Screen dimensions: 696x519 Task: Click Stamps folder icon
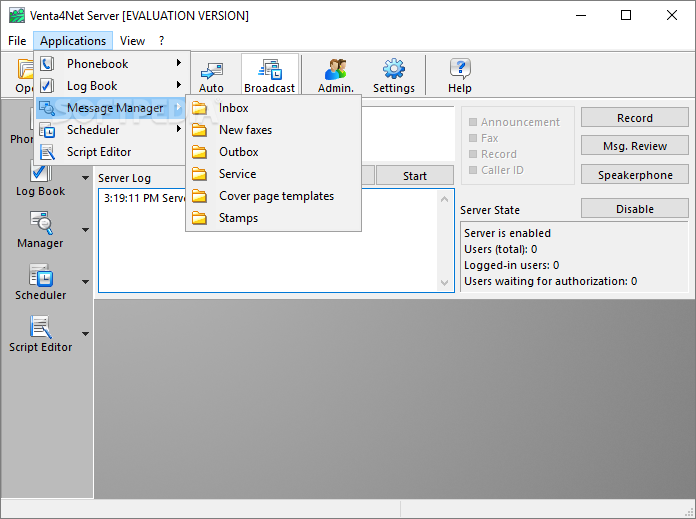(199, 218)
